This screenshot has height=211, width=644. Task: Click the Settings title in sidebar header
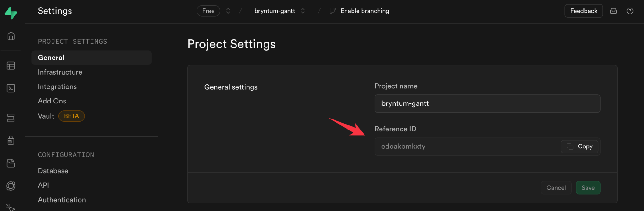(x=55, y=11)
